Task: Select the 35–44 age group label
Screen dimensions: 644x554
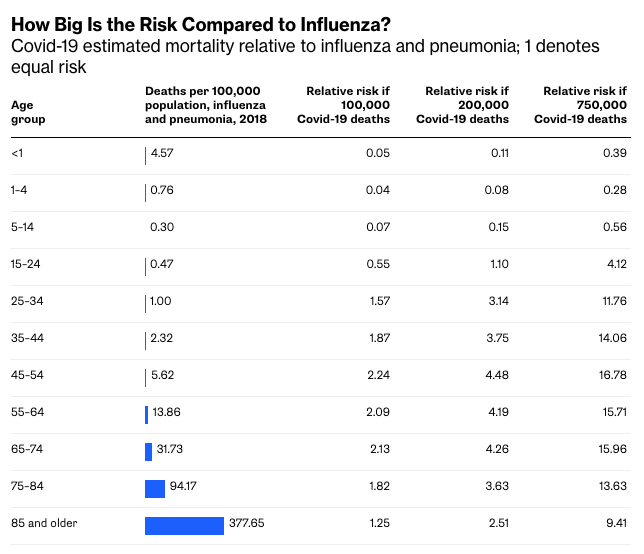Action: click(x=27, y=338)
